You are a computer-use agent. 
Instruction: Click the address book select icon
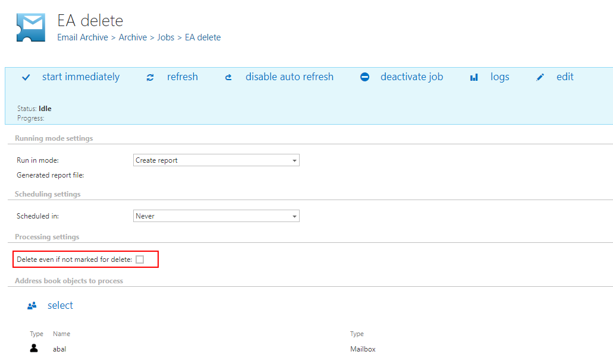(x=32, y=305)
